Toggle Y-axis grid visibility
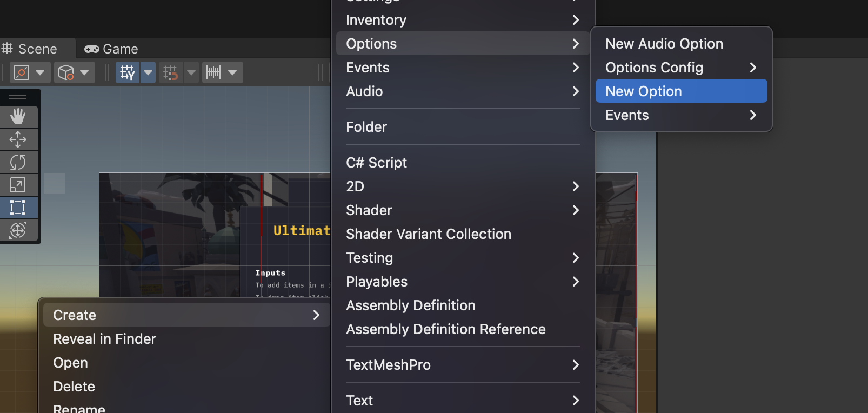 [x=127, y=72]
